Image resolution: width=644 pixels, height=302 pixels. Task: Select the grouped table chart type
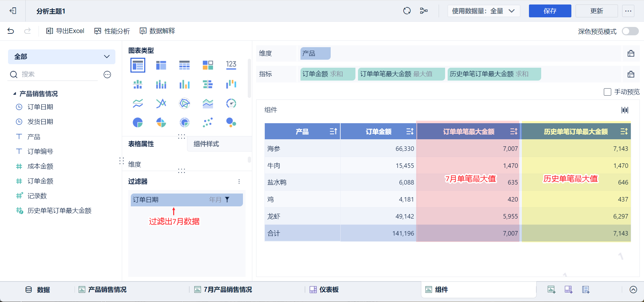[x=138, y=65]
